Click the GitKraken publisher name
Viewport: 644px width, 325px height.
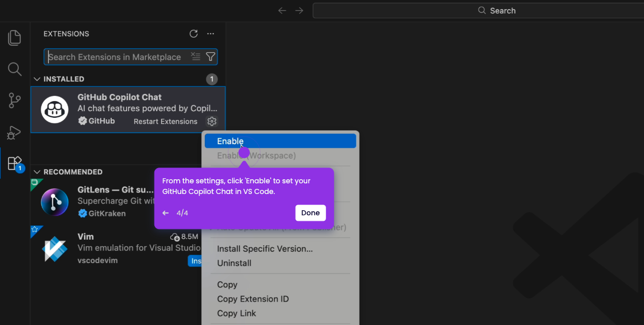[107, 213]
